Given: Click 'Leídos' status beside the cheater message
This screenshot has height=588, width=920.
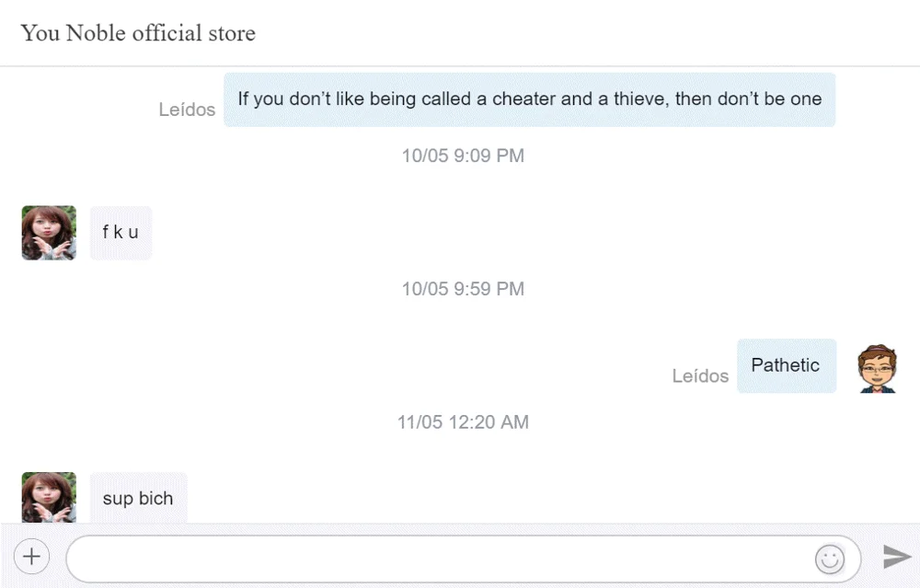Looking at the screenshot, I should pyautogui.click(x=187, y=110).
